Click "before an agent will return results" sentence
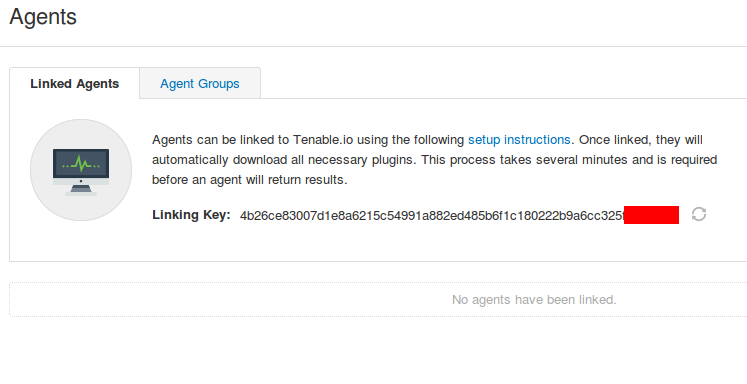 (250, 180)
